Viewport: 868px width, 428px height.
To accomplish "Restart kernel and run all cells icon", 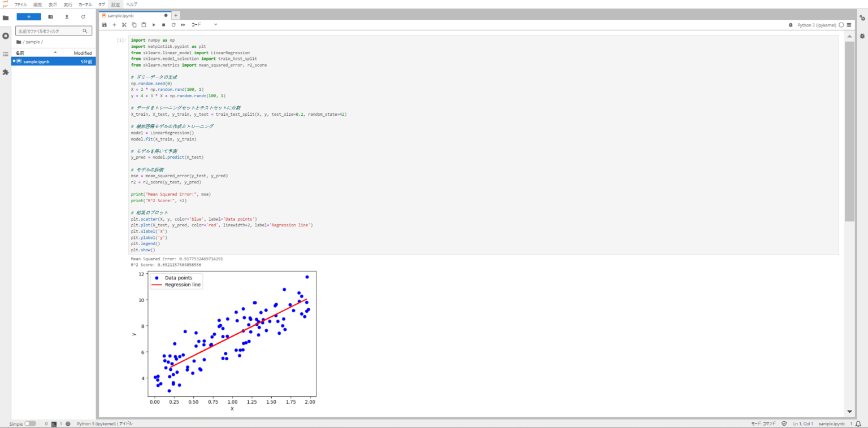I will coord(183,25).
